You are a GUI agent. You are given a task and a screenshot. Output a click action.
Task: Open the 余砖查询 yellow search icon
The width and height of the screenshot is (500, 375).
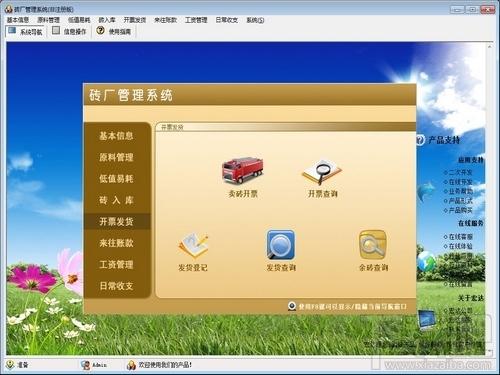[x=373, y=245]
